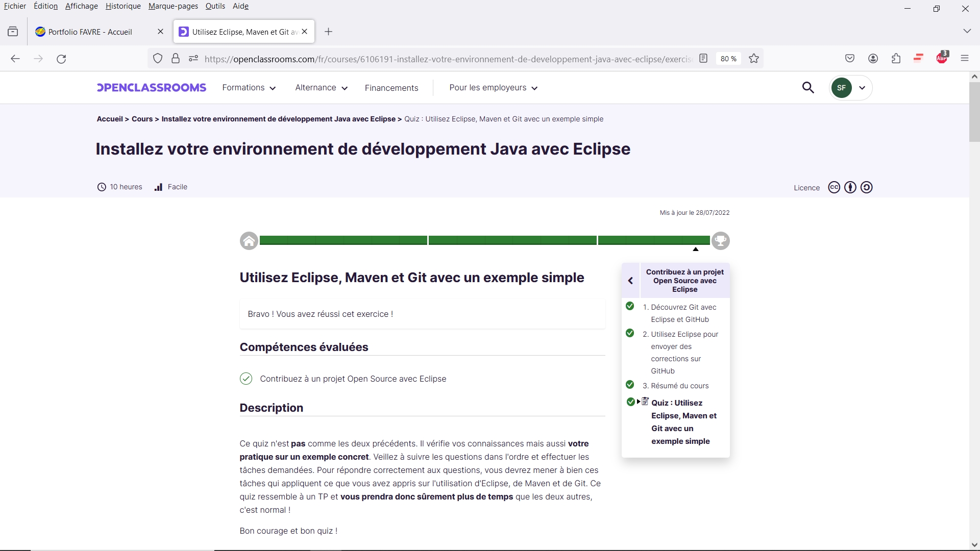Open the recent tabs view icon
980x551 pixels.
point(13,32)
